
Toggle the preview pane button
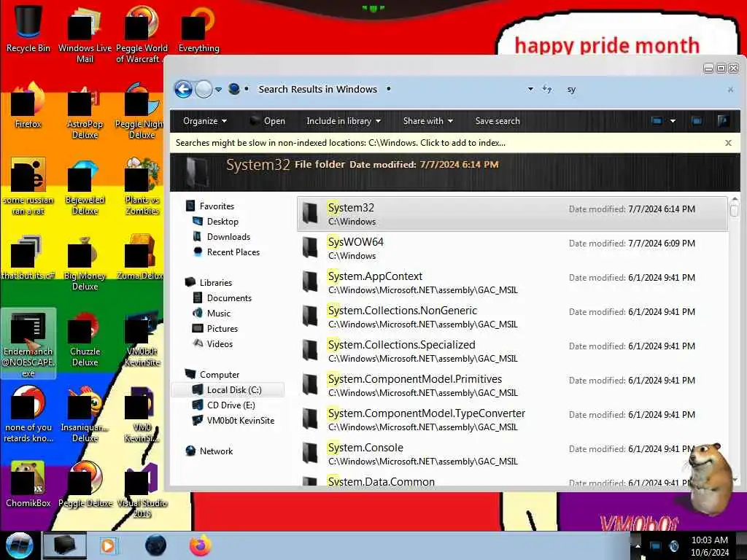click(x=697, y=121)
